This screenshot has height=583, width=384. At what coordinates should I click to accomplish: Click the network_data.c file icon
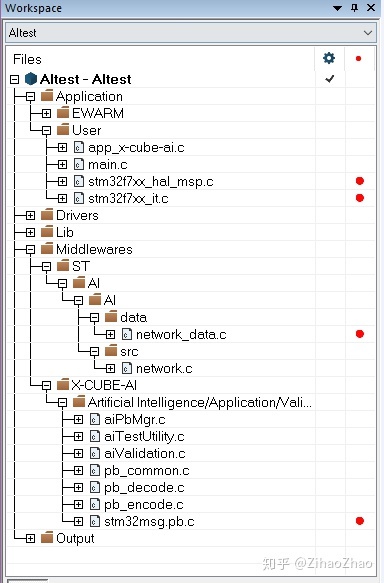pyautogui.click(x=127, y=335)
